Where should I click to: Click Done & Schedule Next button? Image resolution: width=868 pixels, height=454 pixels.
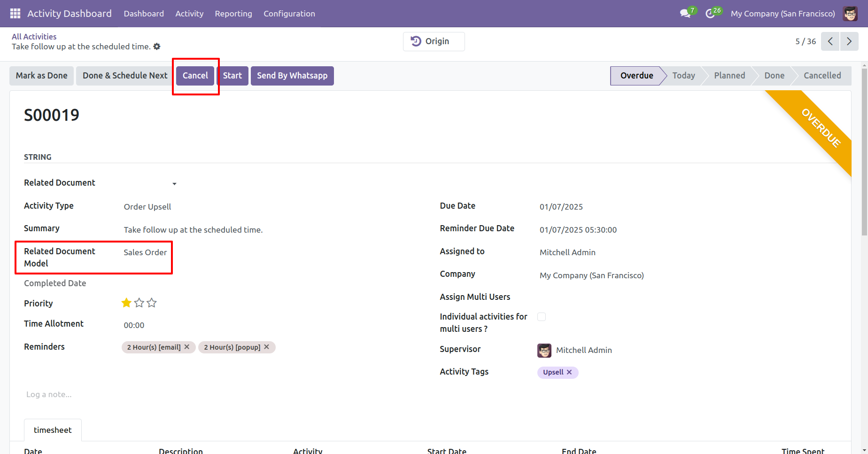tap(125, 76)
